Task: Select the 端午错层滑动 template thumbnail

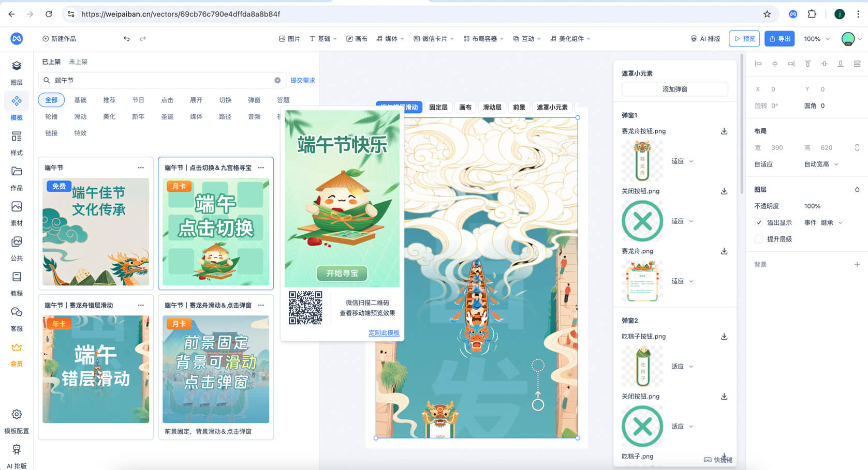Action: coord(96,369)
